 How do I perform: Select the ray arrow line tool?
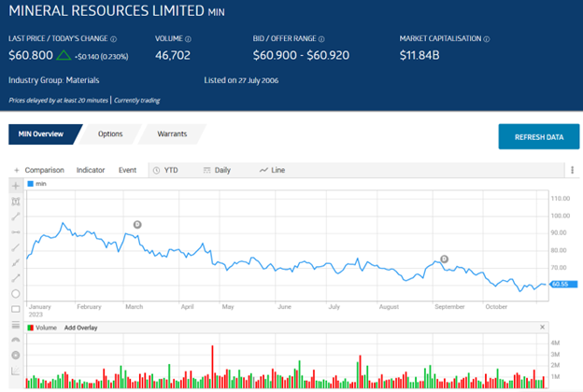[16, 278]
